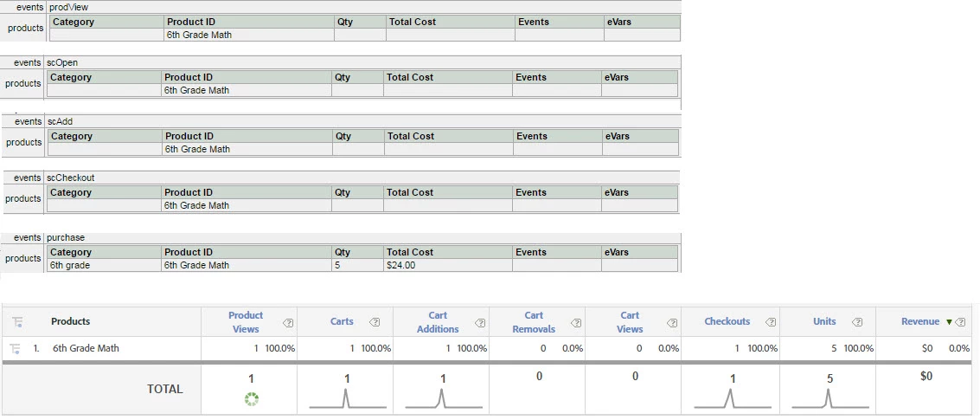Click the Qty value 5 in purchase table
Image resolution: width=980 pixels, height=420 pixels.
[x=338, y=265]
